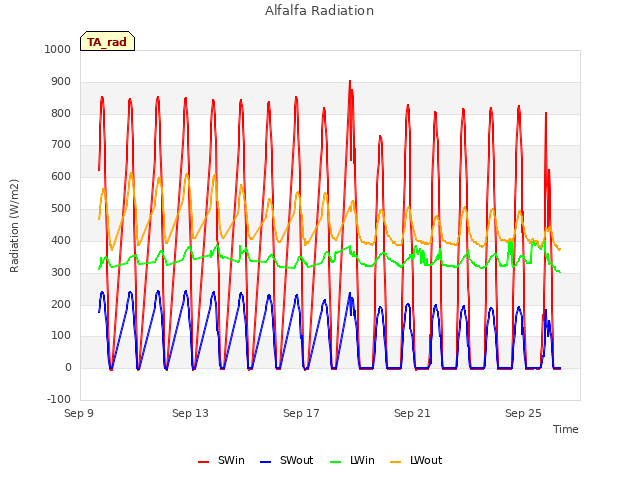Click the 300 y-axis tick label
Image resolution: width=640 pixels, height=480 pixels.
[61, 272]
